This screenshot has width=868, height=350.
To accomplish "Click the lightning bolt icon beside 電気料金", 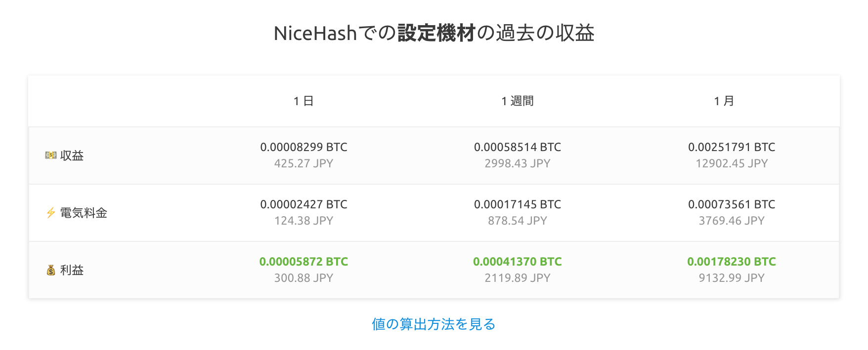I will [50, 213].
